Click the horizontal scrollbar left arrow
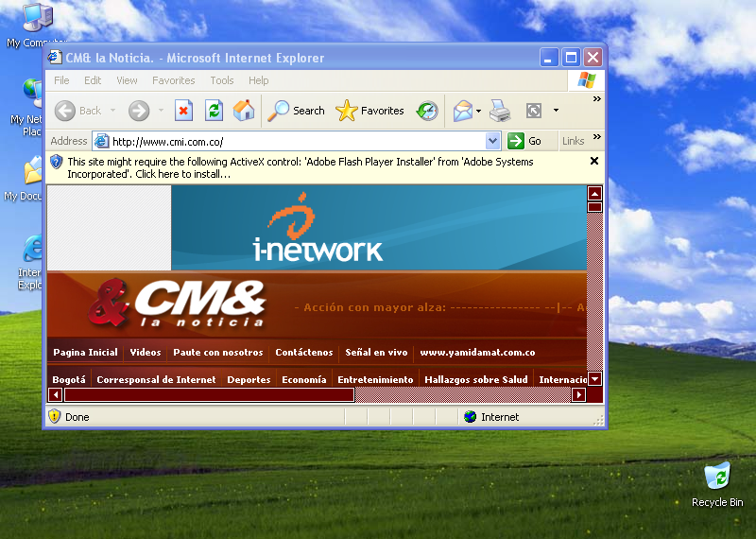 [x=56, y=394]
